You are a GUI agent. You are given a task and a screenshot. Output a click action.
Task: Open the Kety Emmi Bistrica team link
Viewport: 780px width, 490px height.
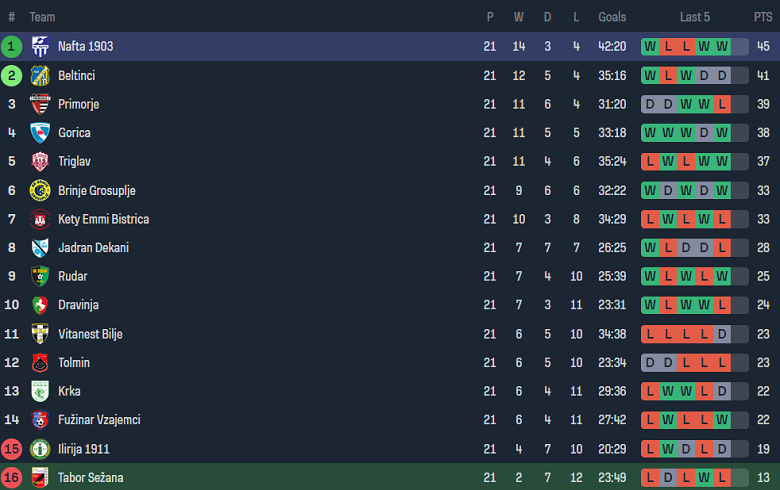click(x=103, y=219)
